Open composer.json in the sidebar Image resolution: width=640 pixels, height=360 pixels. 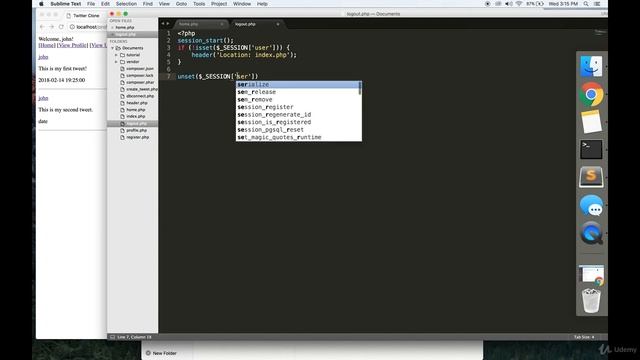(x=140, y=69)
